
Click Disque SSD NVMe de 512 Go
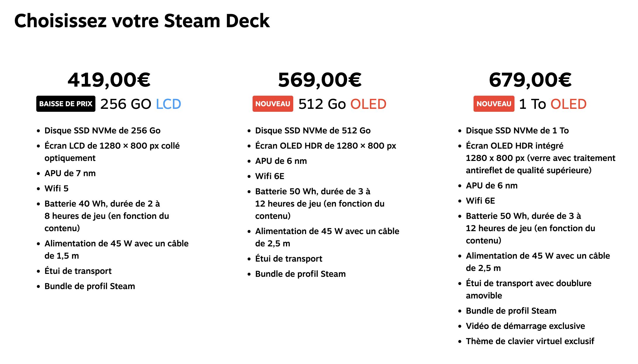(313, 131)
